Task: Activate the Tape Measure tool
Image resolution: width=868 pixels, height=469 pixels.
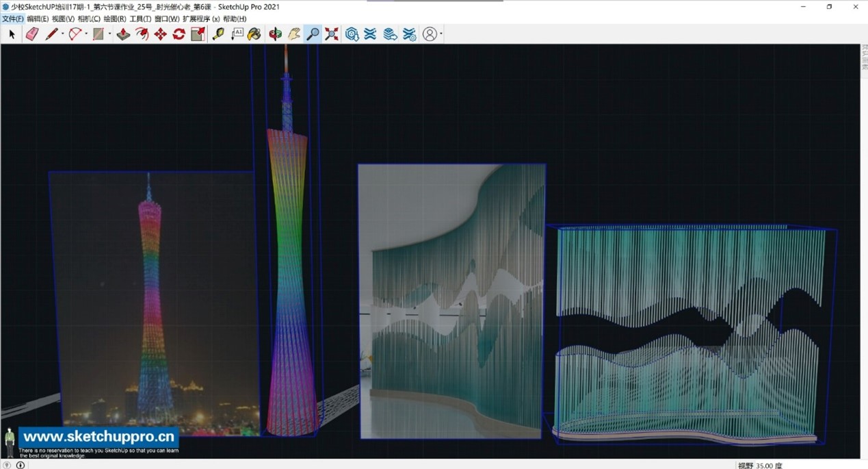Action: coord(218,34)
